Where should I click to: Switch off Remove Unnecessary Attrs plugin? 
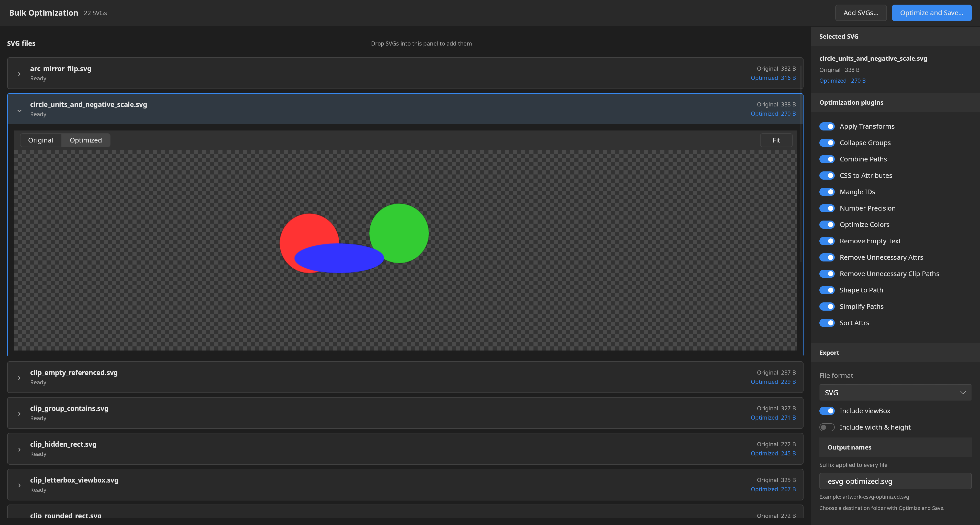[827, 257]
